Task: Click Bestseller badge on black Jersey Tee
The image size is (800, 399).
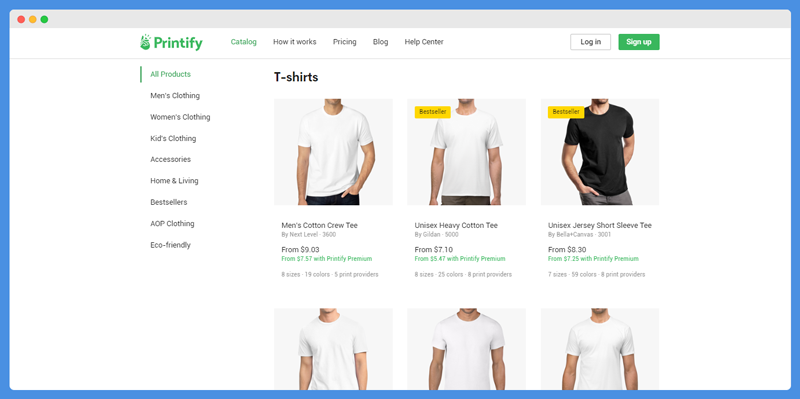Action: point(566,112)
